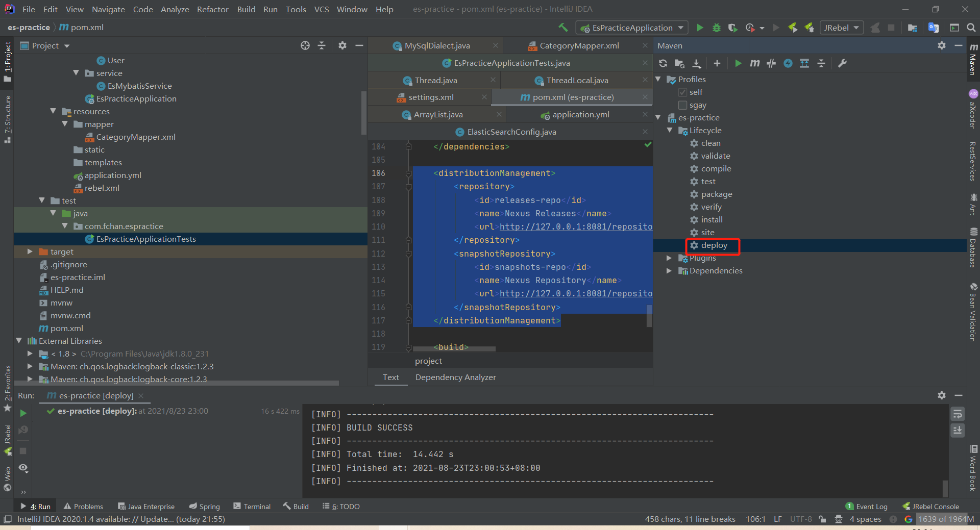This screenshot has height=530, width=980.
Task: Click first repository URL link in editor
Action: click(576, 226)
